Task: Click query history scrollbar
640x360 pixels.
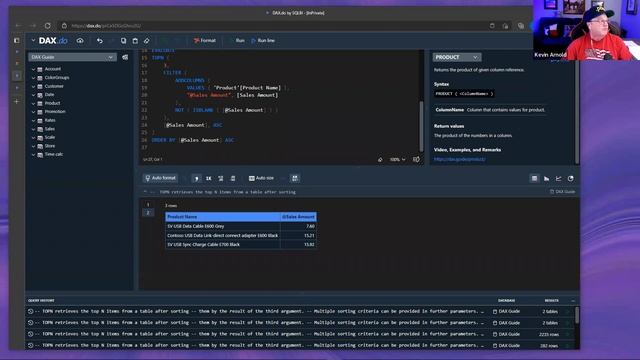Action: [577, 315]
